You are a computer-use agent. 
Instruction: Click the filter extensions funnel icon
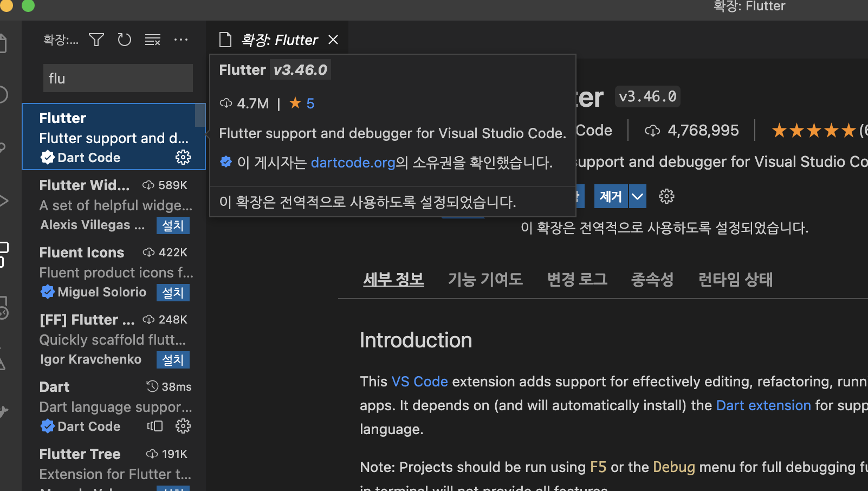tap(96, 40)
